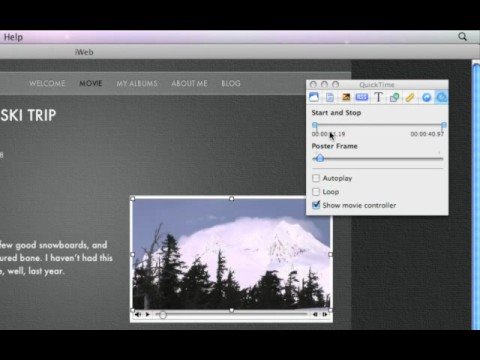Image resolution: width=480 pixels, height=360 pixels.
Task: Open MY ALBUMS in the navigation bar
Action: [137, 83]
